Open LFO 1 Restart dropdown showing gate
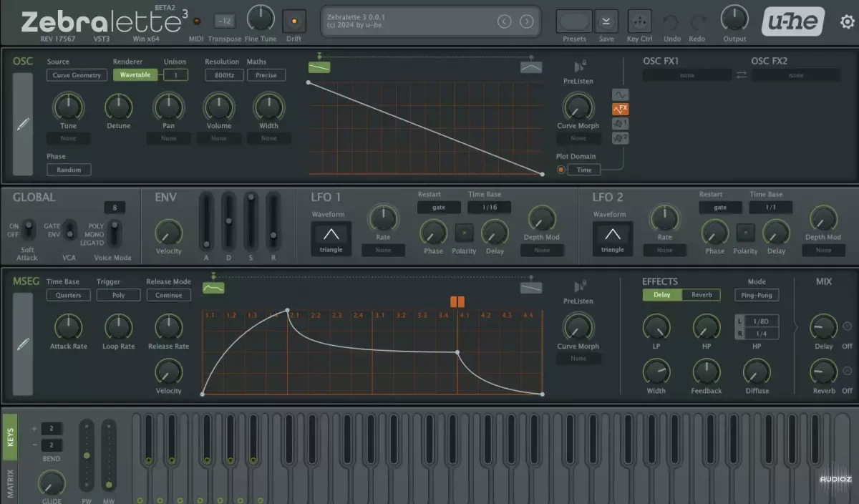This screenshot has height=504, width=859. coord(439,207)
